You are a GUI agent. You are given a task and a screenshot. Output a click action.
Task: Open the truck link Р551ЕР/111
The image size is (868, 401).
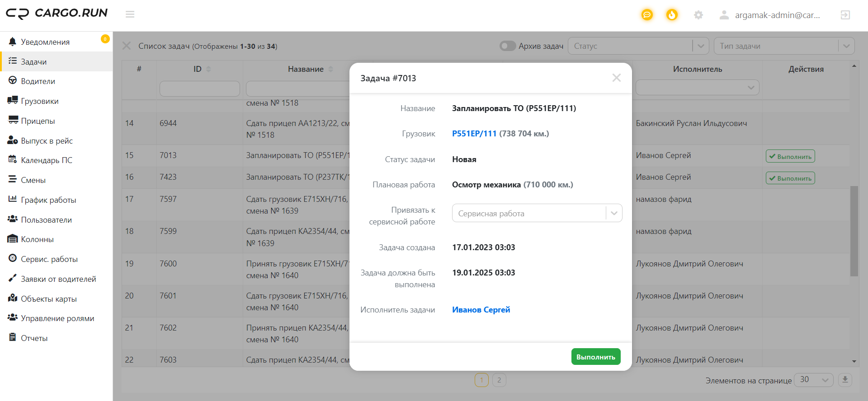click(x=474, y=134)
